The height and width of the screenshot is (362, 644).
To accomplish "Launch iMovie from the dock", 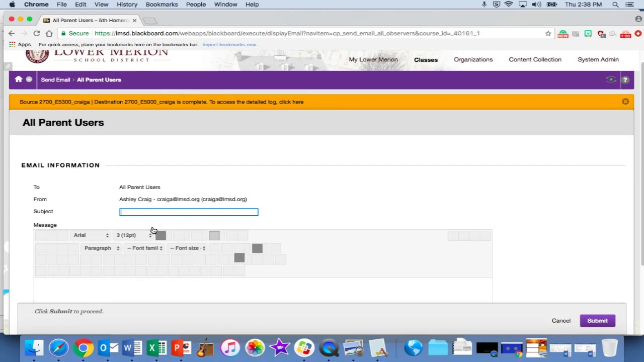I will tap(279, 348).
